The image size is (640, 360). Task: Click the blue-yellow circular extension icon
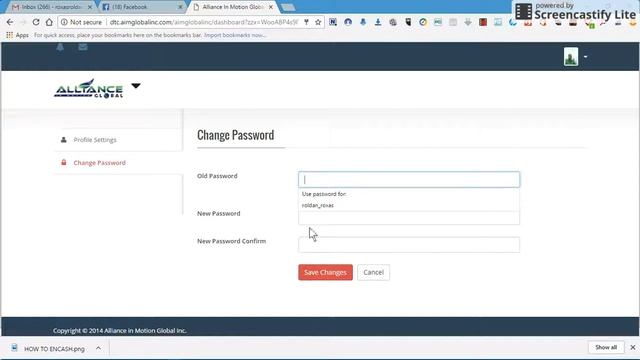[423, 22]
